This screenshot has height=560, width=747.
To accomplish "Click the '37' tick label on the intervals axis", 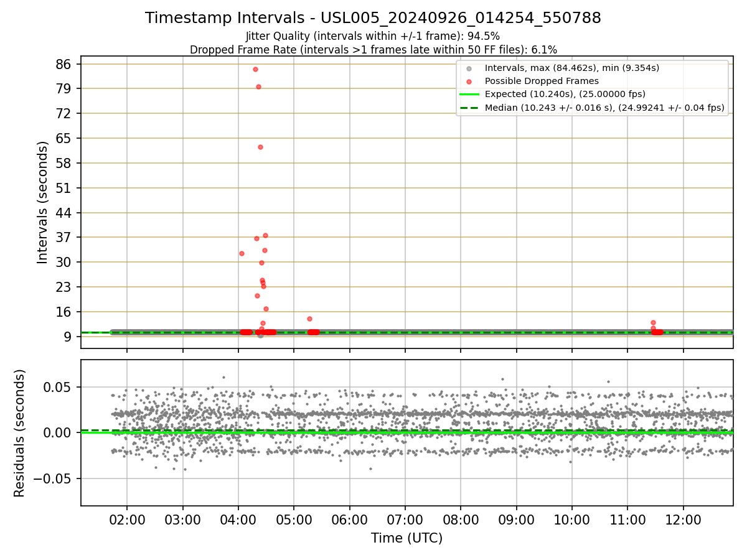I will 63,237.
